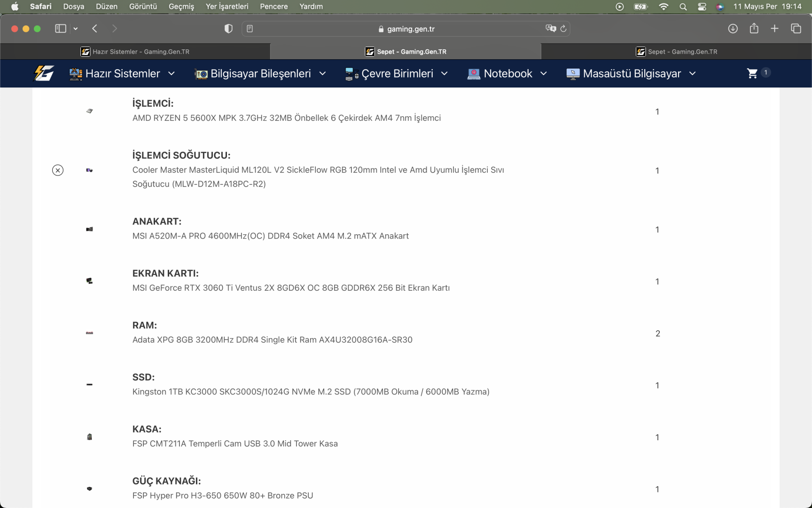Open the sidebar tab group dropdown arrow

tap(75, 29)
